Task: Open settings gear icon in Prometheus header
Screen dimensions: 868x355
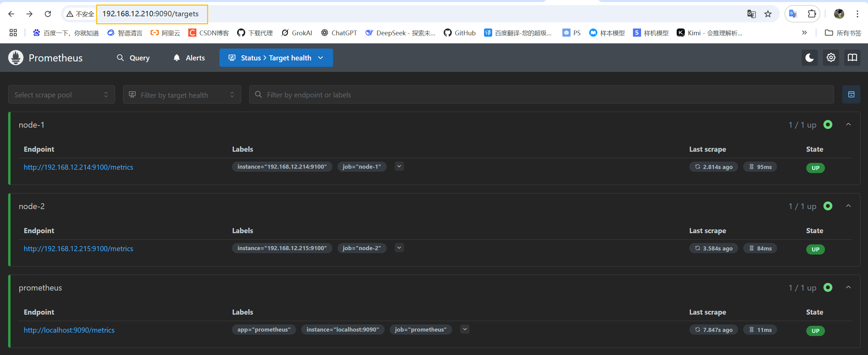Action: point(831,58)
